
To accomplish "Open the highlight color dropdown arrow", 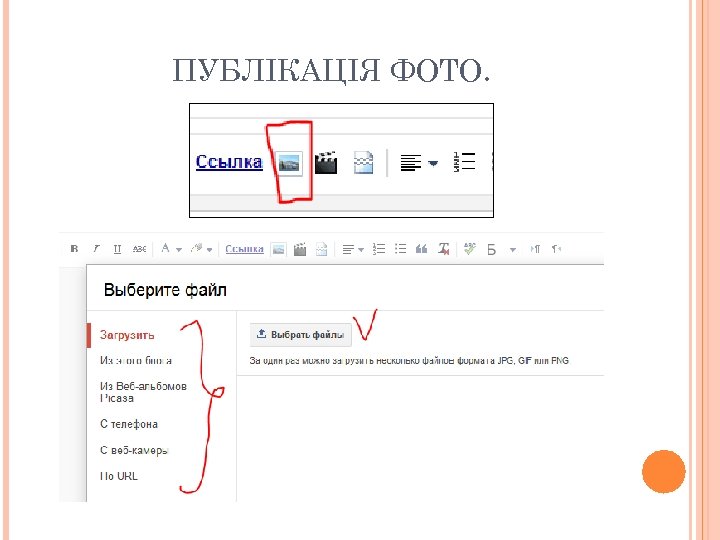I will (209, 250).
